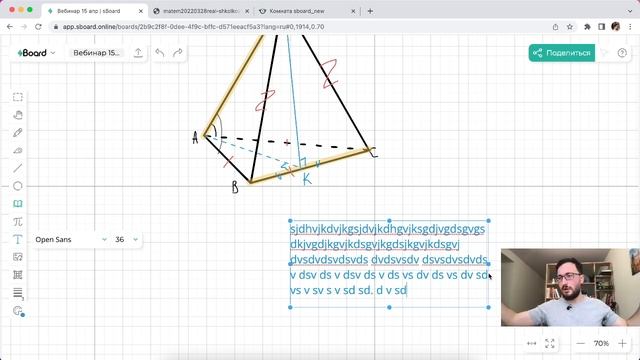The image size is (640, 360).
Task: Select the eraser tool
Action: pos(18,150)
